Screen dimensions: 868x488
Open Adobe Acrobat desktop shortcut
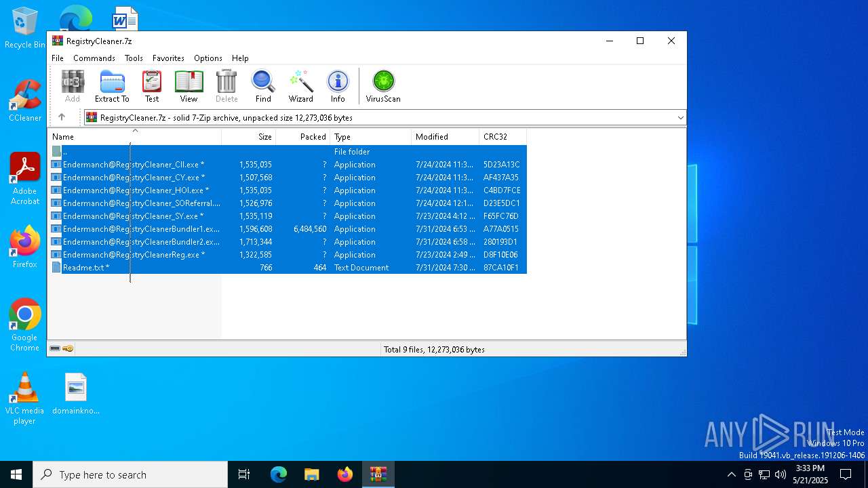click(x=25, y=179)
